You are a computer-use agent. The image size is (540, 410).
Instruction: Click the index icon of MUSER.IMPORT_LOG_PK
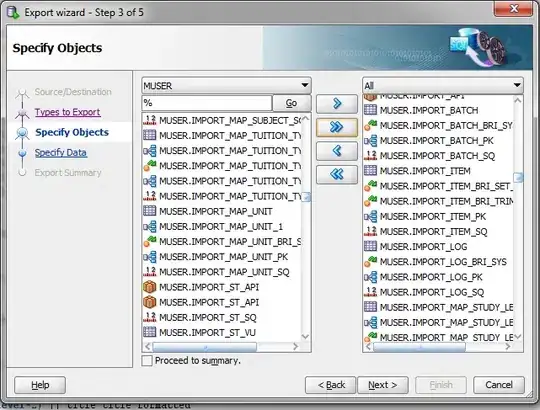(371, 277)
